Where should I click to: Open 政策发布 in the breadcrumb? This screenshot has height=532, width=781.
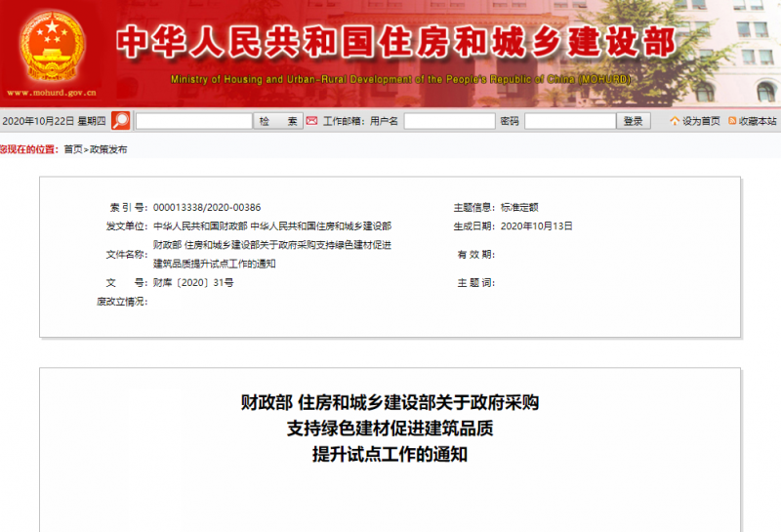click(x=108, y=149)
